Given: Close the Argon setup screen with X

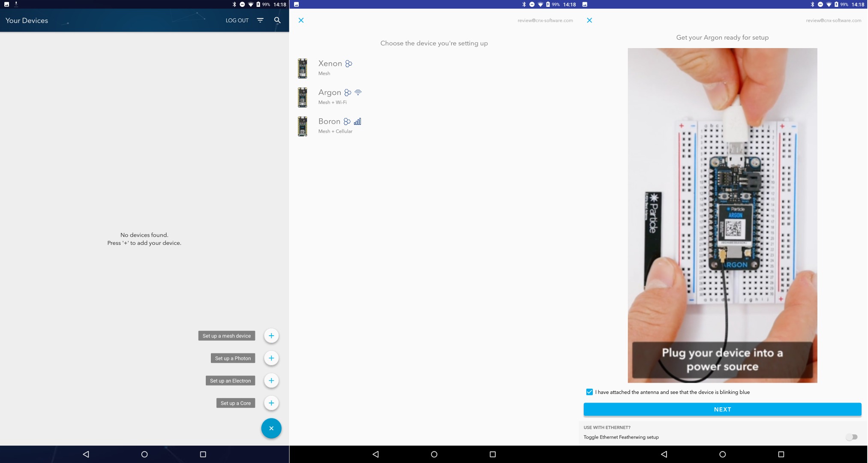Looking at the screenshot, I should [x=589, y=20].
